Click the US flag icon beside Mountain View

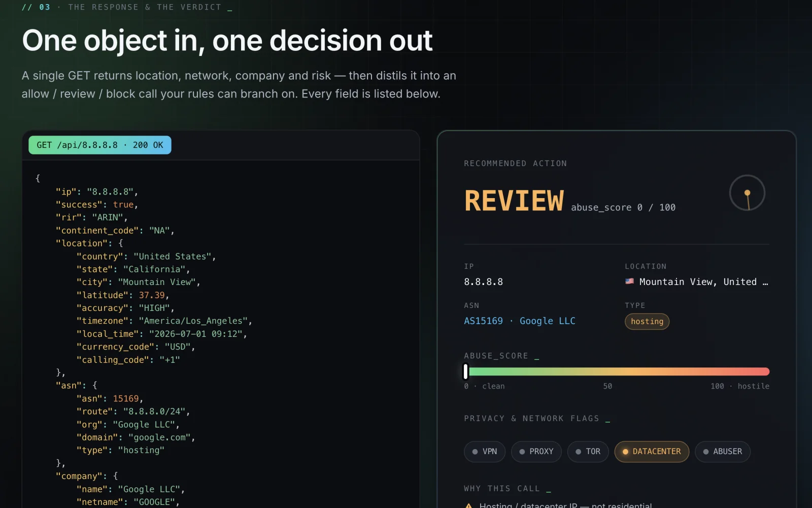629,281
